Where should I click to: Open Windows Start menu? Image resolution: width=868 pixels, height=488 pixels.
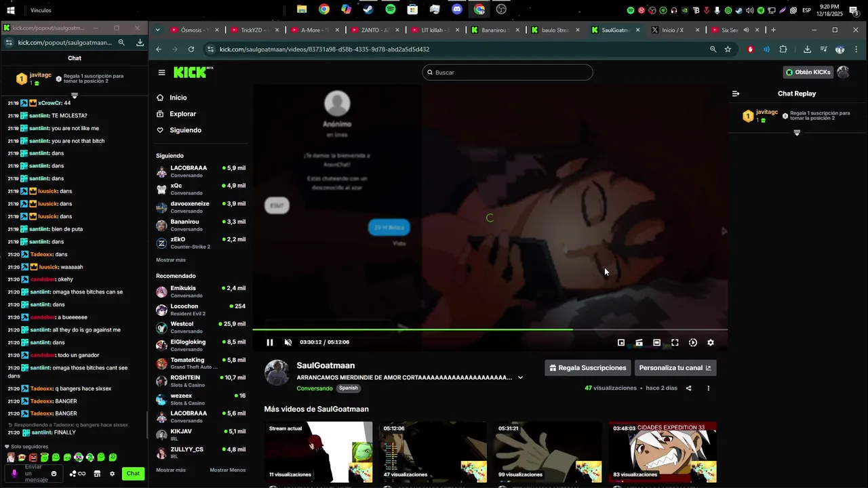pos(11,10)
